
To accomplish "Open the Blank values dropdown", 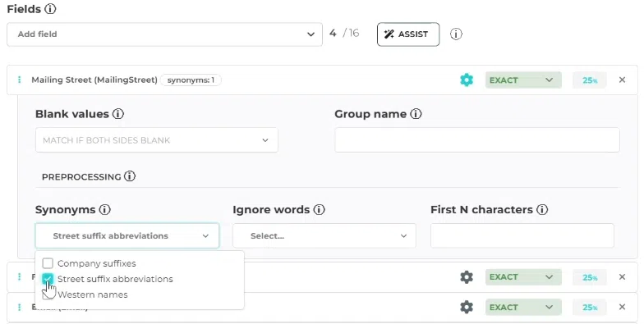I will tap(156, 140).
